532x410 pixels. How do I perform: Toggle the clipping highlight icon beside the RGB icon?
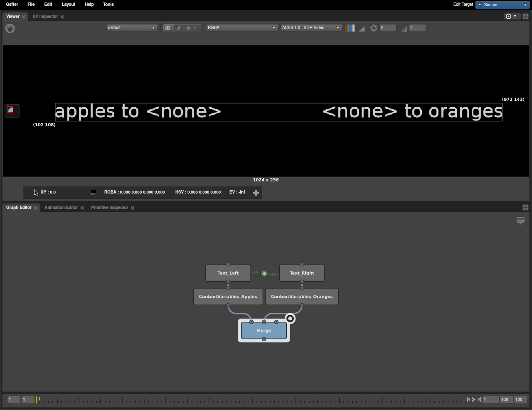tap(362, 28)
